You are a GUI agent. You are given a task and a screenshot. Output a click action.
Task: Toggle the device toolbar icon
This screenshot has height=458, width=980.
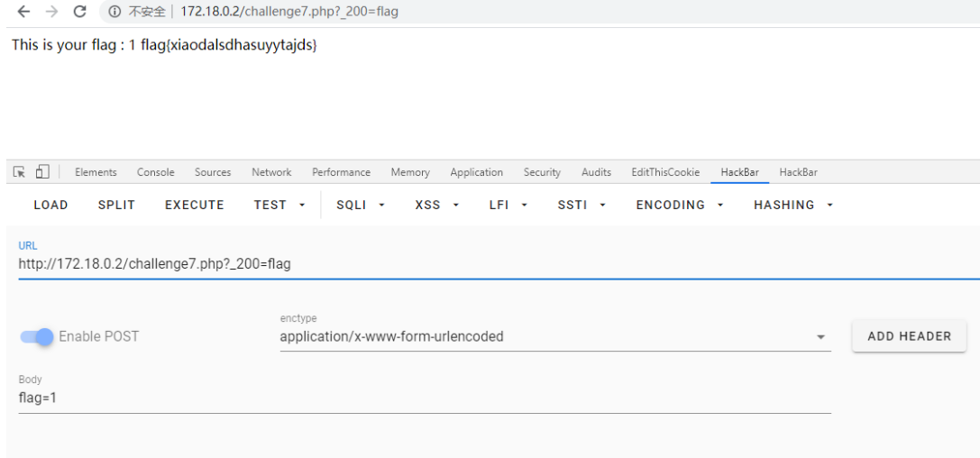point(41,172)
